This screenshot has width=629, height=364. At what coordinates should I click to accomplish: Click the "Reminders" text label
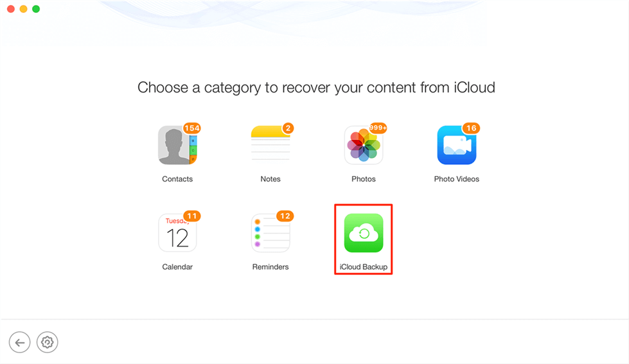pyautogui.click(x=270, y=267)
